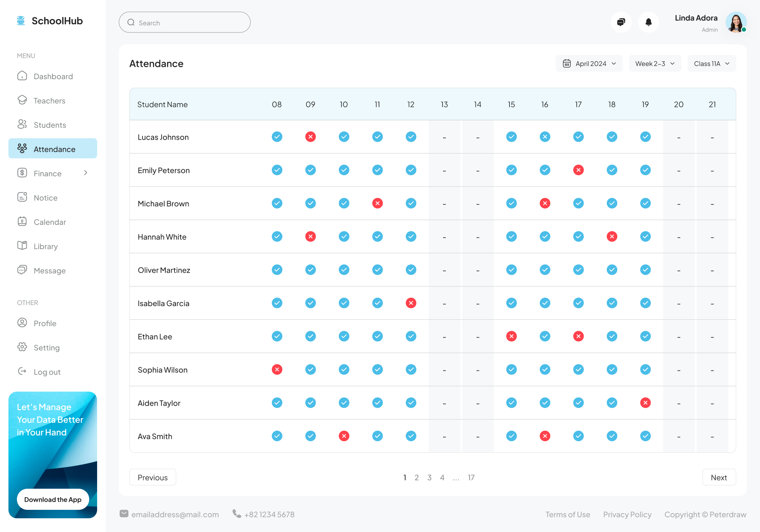This screenshot has height=532, width=760.
Task: Expand the Week 2-3 dropdown
Action: [655, 63]
